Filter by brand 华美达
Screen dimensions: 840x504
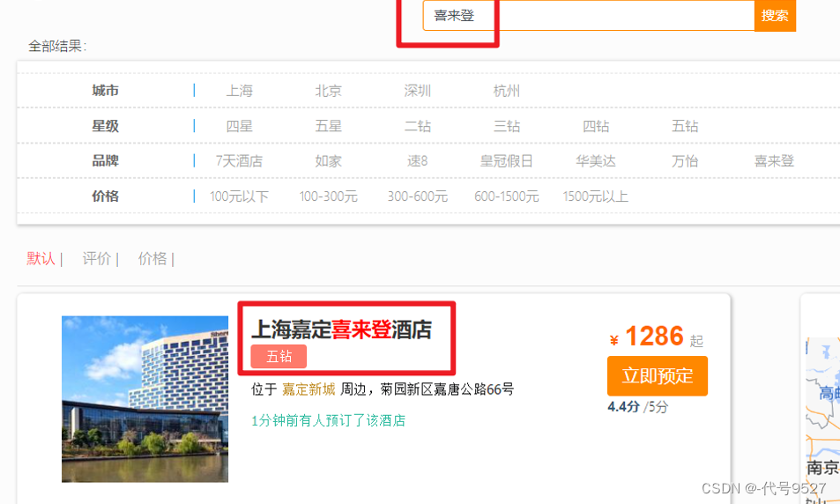point(596,161)
